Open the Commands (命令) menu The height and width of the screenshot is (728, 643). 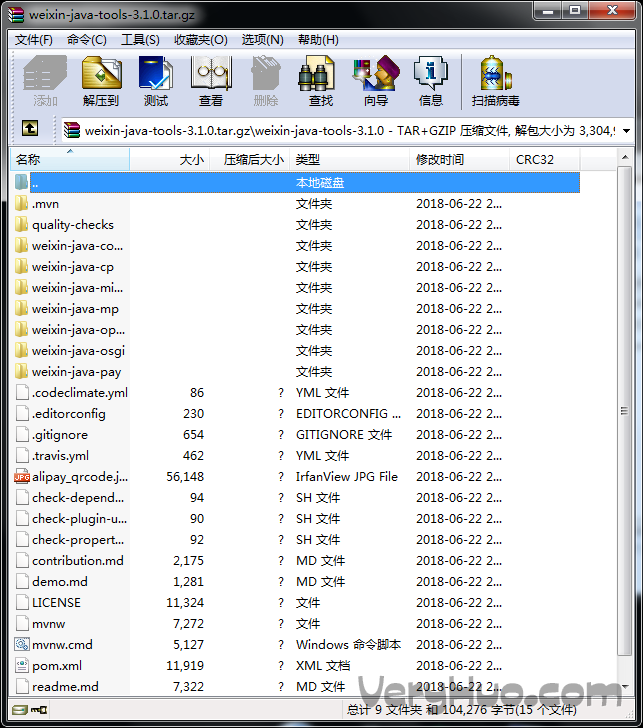coord(87,40)
